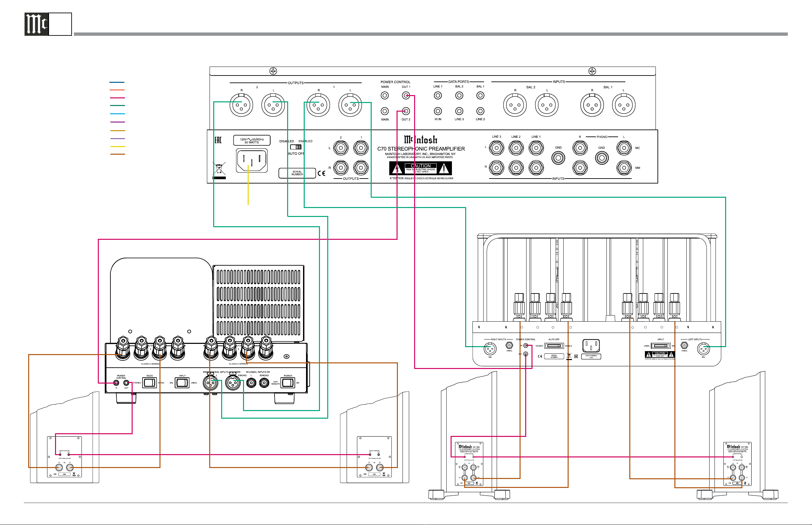Click the IR IN data port jack

[x=438, y=111]
